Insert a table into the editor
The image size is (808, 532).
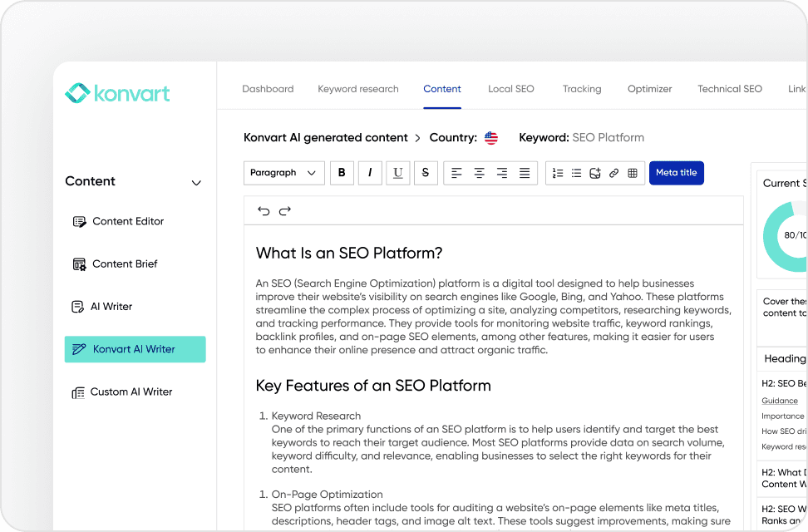(x=633, y=173)
